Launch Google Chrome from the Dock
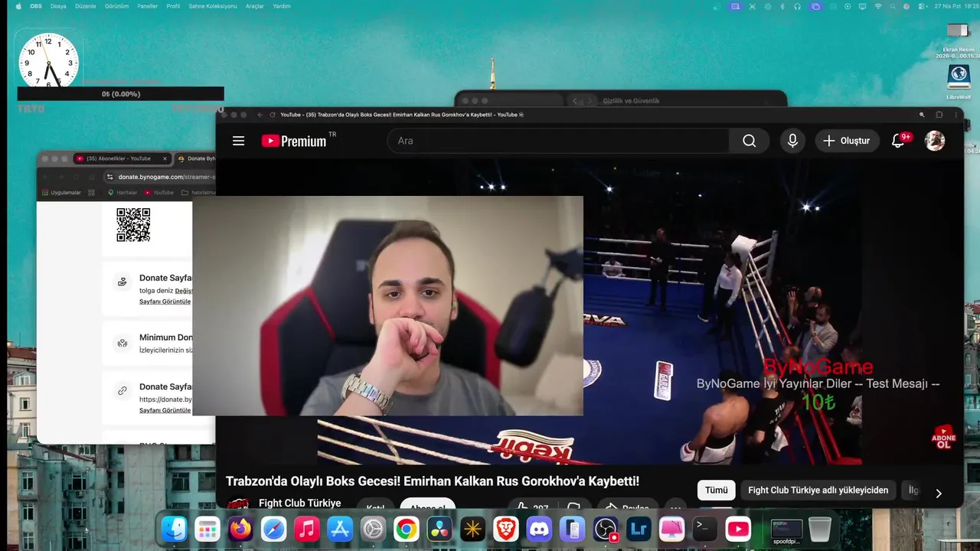Image resolution: width=980 pixels, height=551 pixels. tap(407, 529)
